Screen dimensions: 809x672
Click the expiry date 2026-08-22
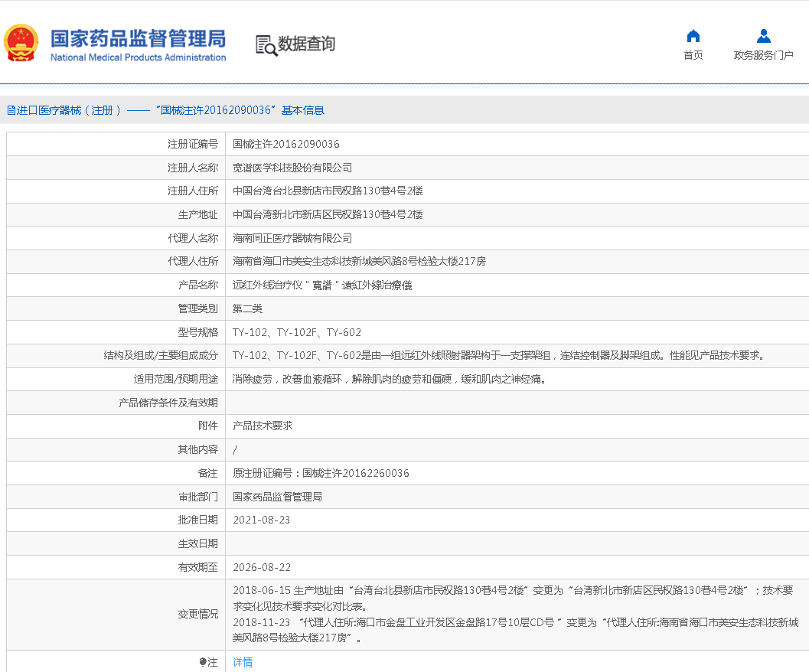click(262, 567)
